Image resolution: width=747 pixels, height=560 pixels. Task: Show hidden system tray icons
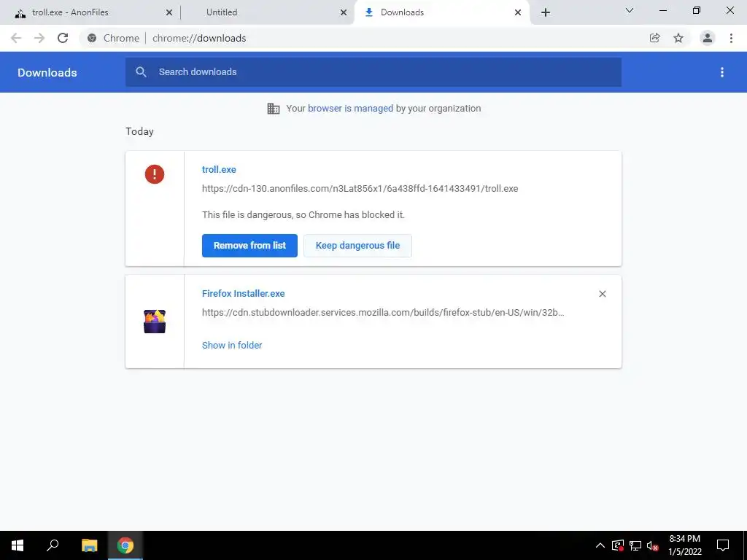[x=600, y=545]
